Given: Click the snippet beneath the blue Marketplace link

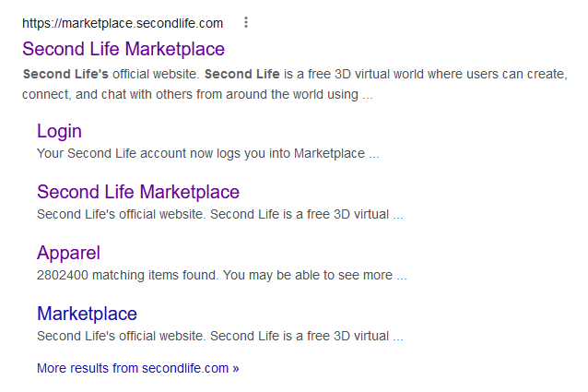Looking at the screenshot, I should coord(219,336).
